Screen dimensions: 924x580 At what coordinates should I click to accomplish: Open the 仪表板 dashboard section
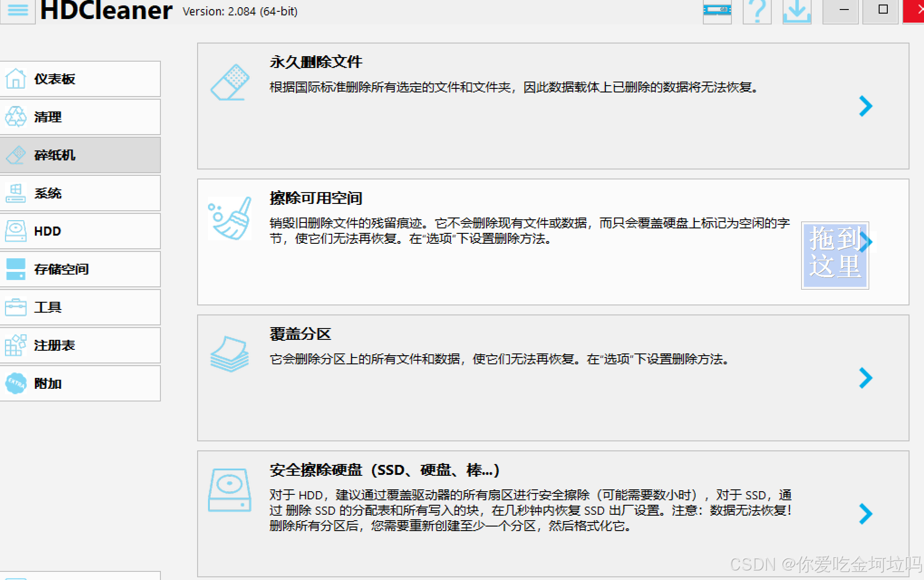(x=80, y=79)
